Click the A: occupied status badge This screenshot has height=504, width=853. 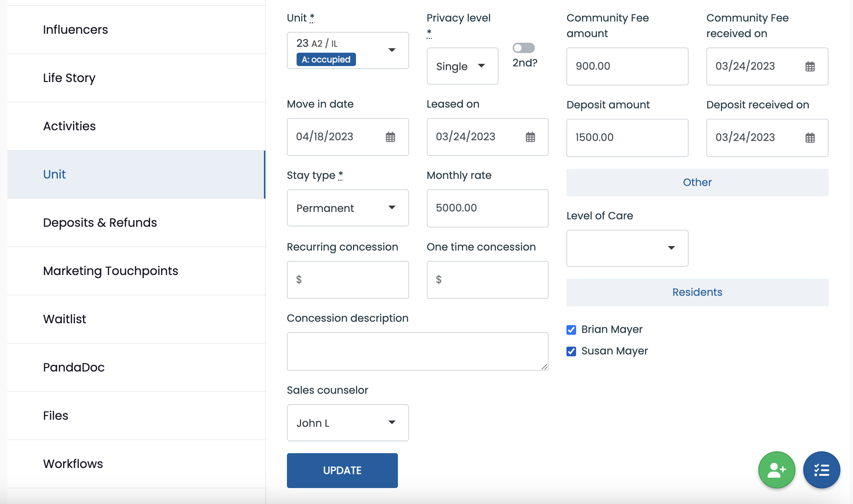point(326,59)
